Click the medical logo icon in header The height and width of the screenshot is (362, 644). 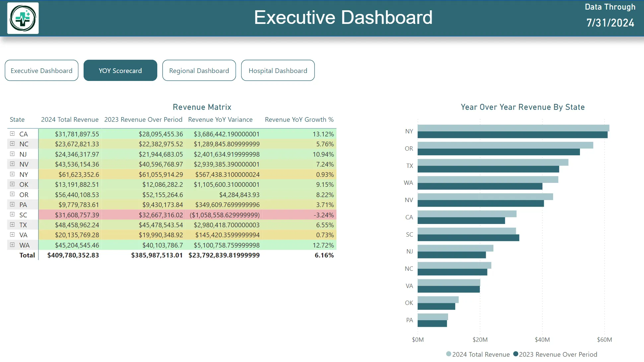pyautogui.click(x=23, y=18)
